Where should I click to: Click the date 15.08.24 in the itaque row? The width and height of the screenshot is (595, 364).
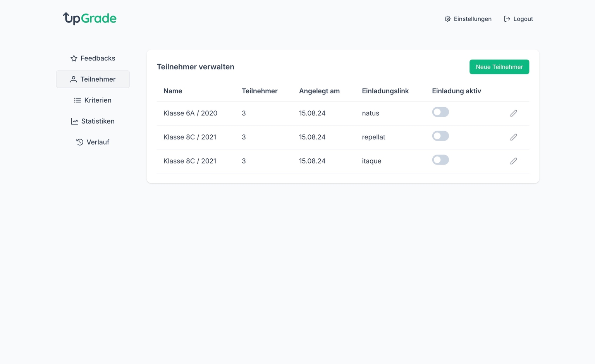click(x=312, y=161)
